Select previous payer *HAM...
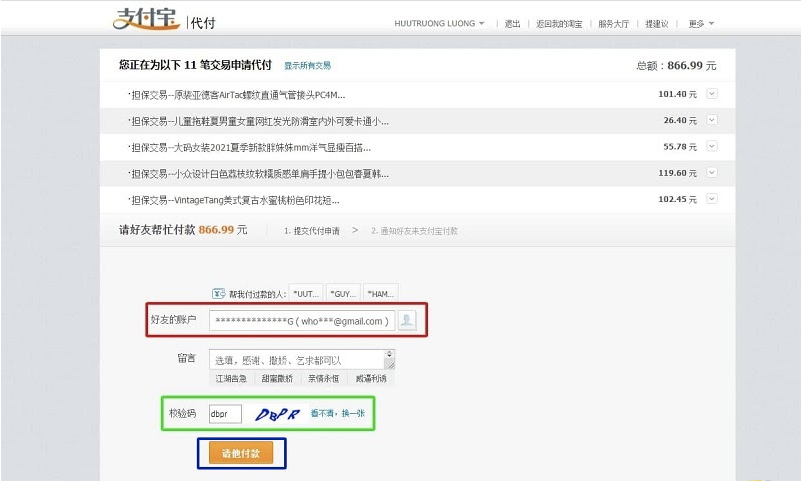The image size is (803, 481). point(381,294)
